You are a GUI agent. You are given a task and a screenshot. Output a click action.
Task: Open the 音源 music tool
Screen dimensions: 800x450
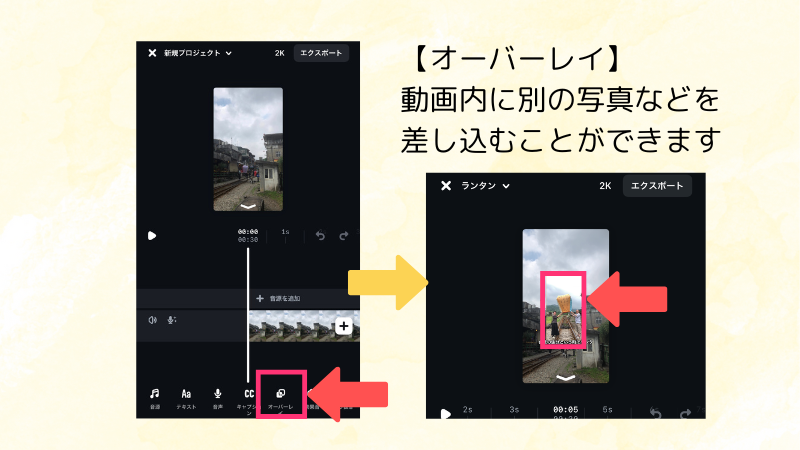(x=155, y=398)
